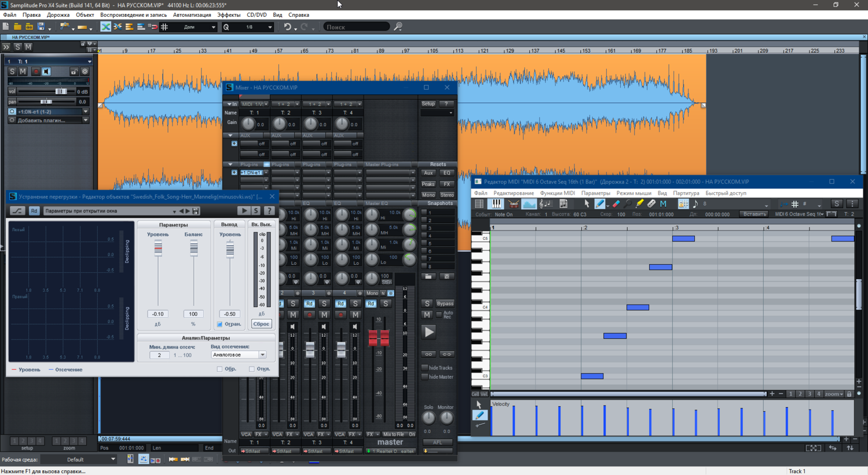Open the +1:DN-e1 (1-2) instrument dropdown arrow

[x=86, y=111]
